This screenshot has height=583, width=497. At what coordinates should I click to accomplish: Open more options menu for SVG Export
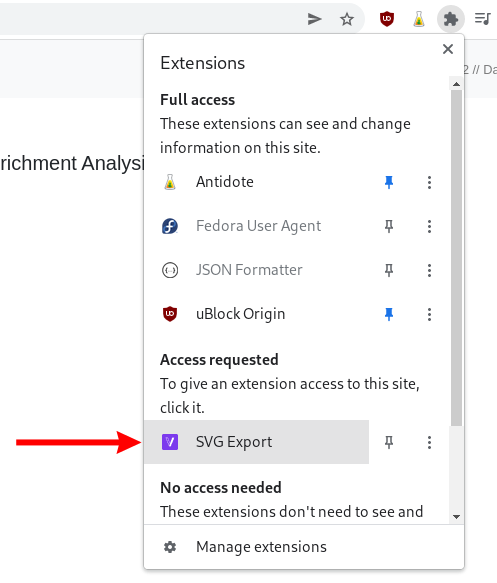429,442
